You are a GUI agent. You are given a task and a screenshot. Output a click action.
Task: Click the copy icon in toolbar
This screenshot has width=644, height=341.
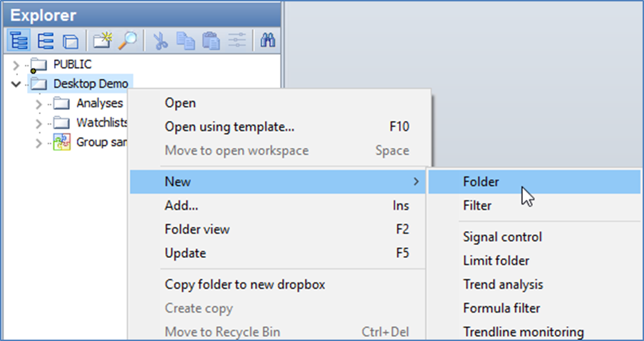coord(185,42)
